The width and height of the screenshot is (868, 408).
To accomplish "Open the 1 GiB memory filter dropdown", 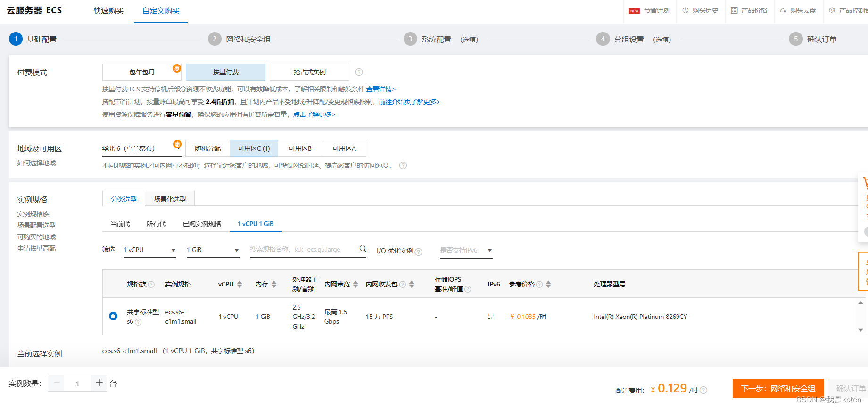I will pos(213,250).
